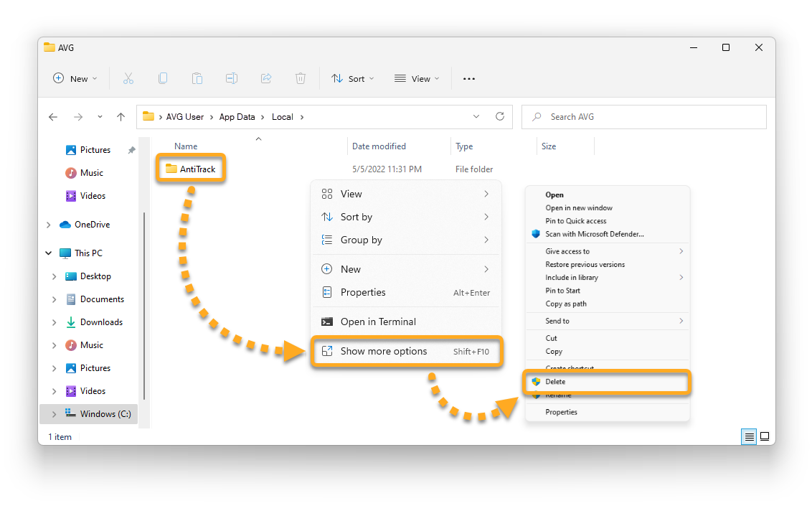The width and height of the screenshot is (812, 511).
Task: Collapse the This PC tree node
Action: click(49, 253)
